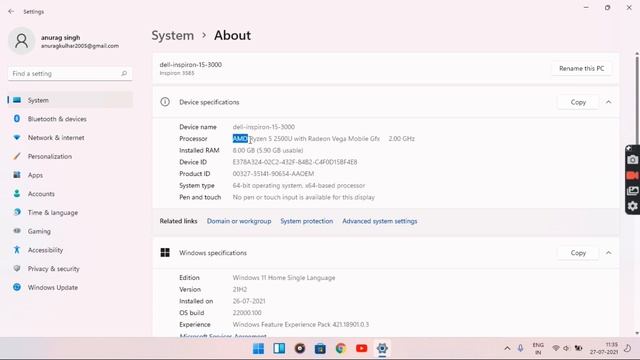Open Accessibility settings
The image size is (640, 360).
70,250
